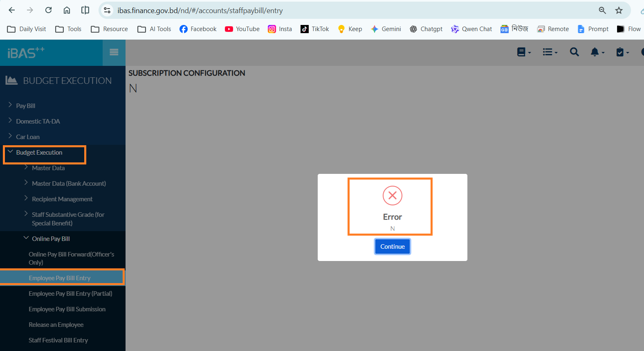Open the list view dropdown icon

click(x=550, y=52)
